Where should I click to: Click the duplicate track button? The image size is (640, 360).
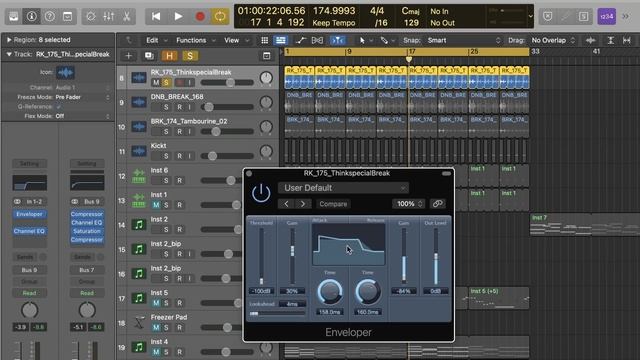pos(149,56)
